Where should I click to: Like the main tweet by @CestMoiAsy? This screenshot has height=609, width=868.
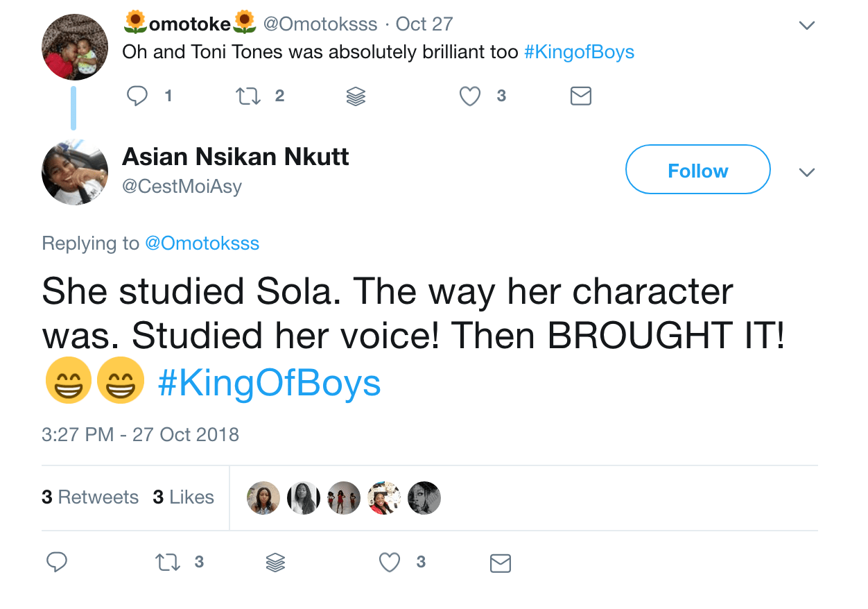click(x=390, y=563)
